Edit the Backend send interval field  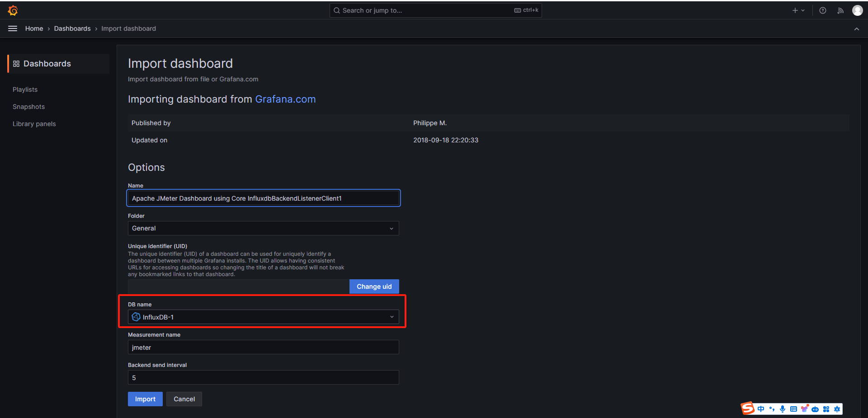pyautogui.click(x=264, y=377)
